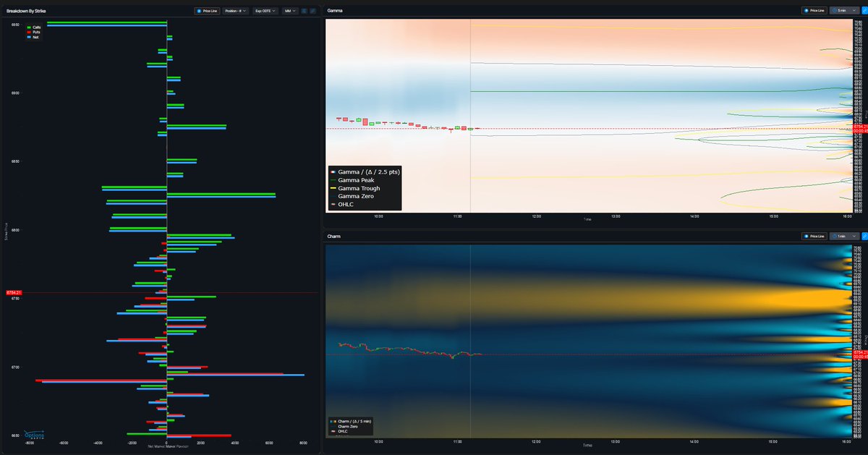Screen dimensions: 868x455
Task: Toggle Price Line in the Gamma panel
Action: (814, 11)
